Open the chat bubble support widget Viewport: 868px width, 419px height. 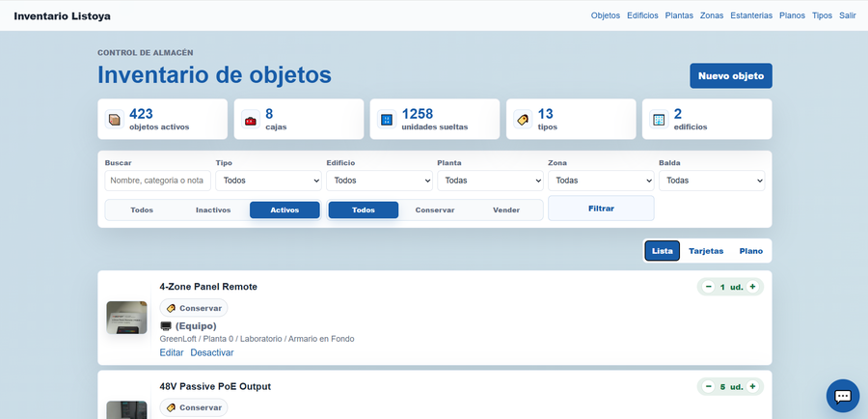click(843, 396)
